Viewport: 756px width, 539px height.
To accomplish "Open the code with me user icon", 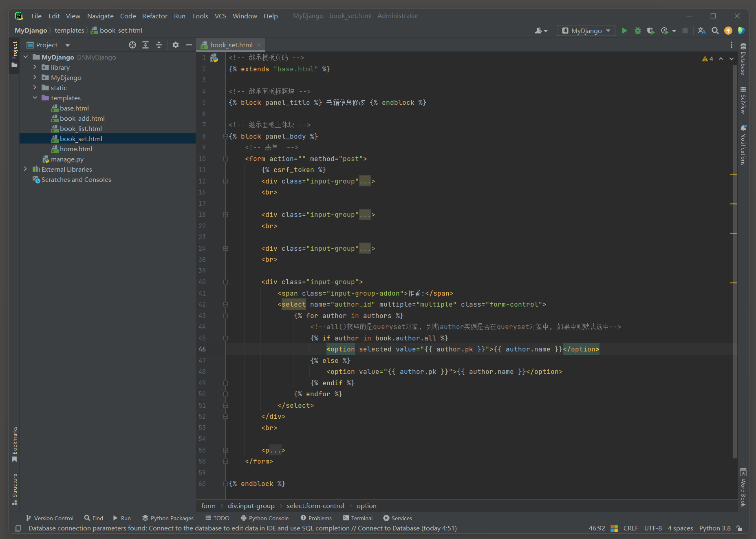I will pyautogui.click(x=540, y=31).
